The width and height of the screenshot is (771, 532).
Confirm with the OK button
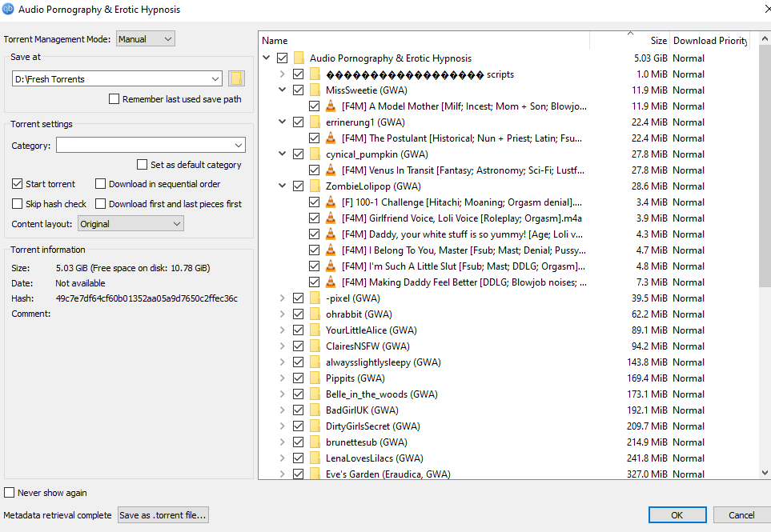pos(677,515)
